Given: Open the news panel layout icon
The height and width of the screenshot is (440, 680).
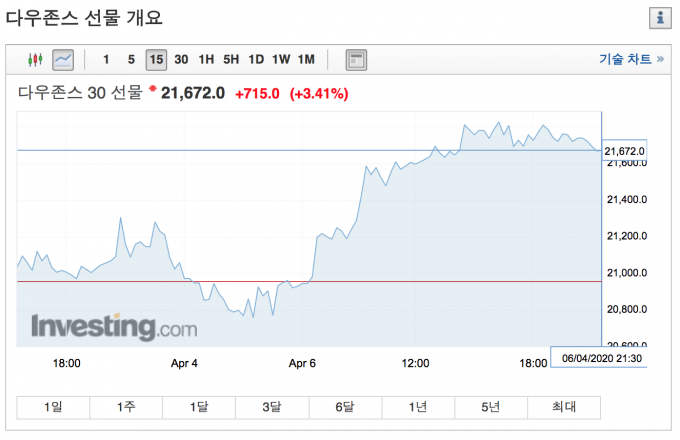Looking at the screenshot, I should point(356,60).
